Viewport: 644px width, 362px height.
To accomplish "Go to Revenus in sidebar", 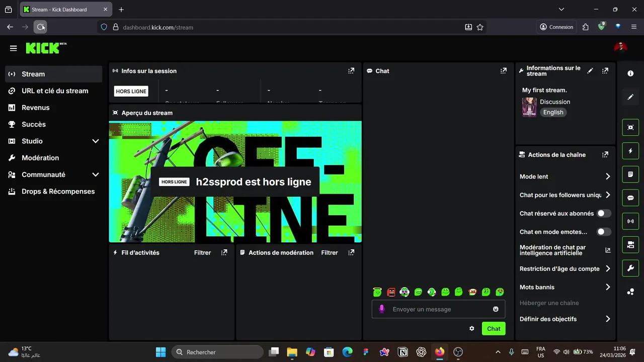I will coord(54,108).
